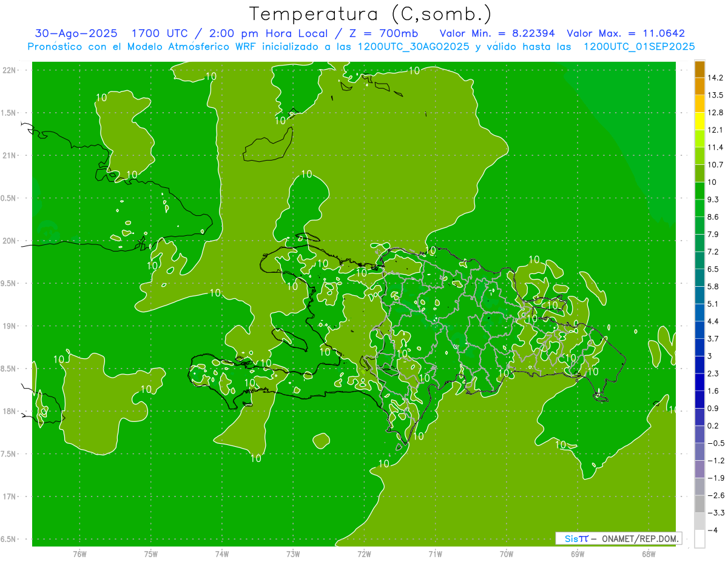Click the "72W" longitude axis label
This screenshot has width=728, height=562.
pyautogui.click(x=364, y=554)
